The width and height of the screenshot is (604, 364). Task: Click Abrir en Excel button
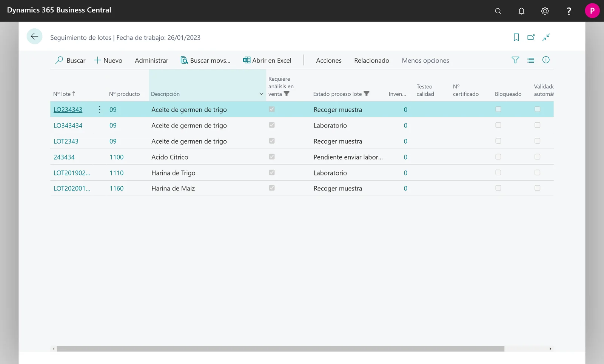(x=267, y=60)
